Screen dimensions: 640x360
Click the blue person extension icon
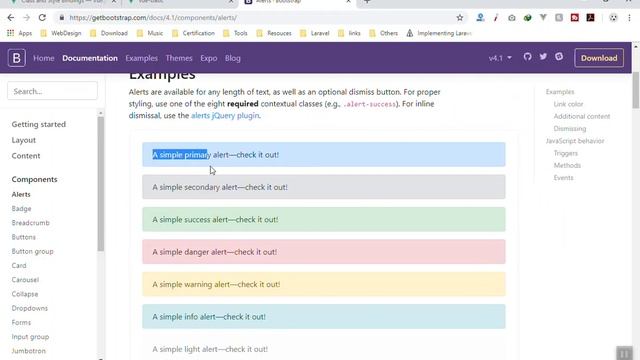pyautogui.click(x=480, y=18)
